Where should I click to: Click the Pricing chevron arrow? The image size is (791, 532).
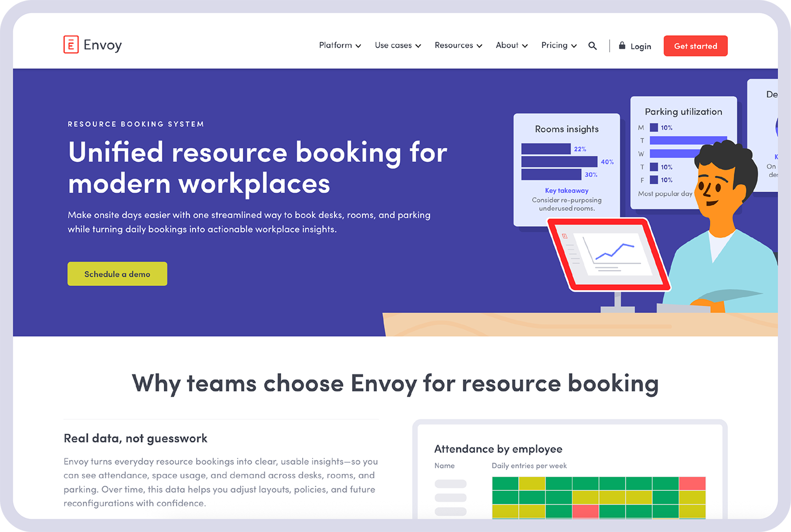[574, 46]
